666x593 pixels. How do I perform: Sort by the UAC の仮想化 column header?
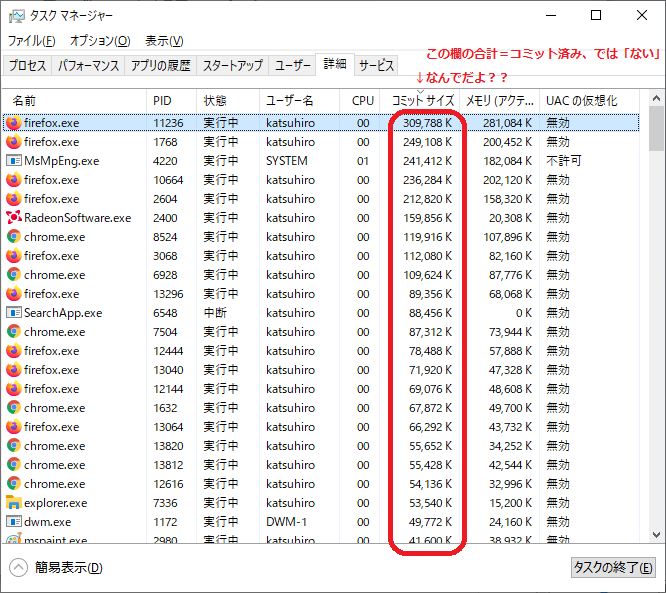click(x=589, y=101)
